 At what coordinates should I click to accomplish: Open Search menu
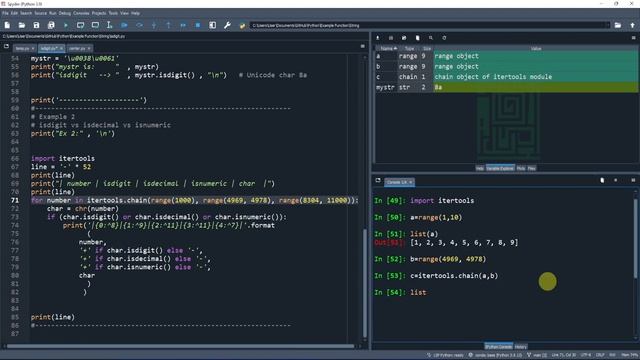[26, 13]
